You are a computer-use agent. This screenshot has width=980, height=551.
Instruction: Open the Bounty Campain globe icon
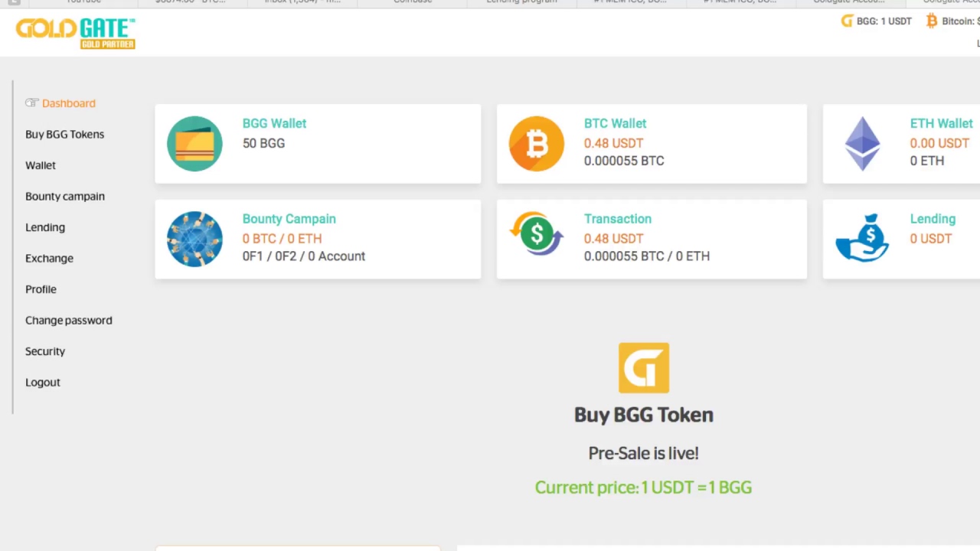pyautogui.click(x=194, y=239)
